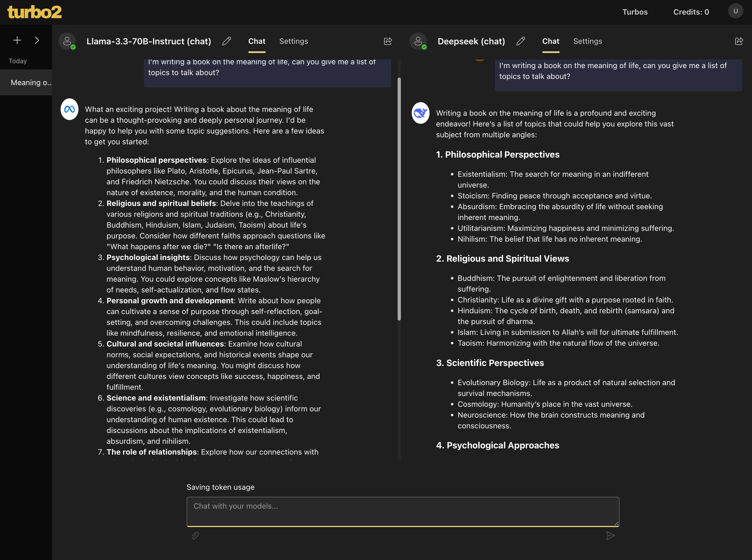752x560 pixels.
Task: Open the user profile avatar
Action: (x=735, y=11)
